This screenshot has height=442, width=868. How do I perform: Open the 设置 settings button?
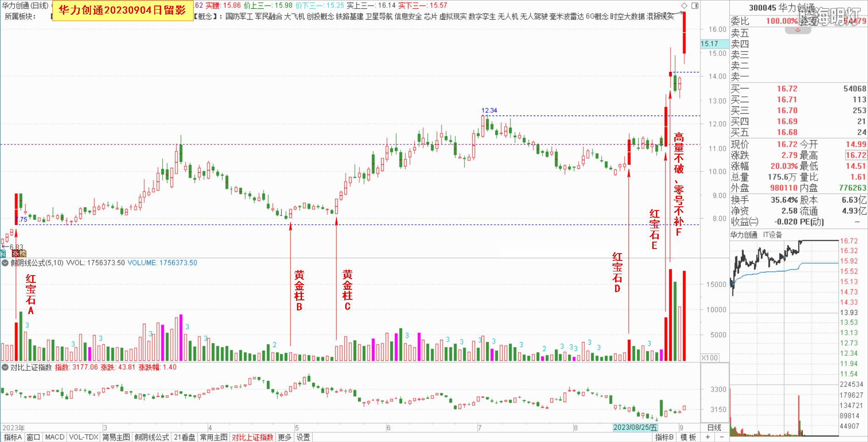click(303, 437)
